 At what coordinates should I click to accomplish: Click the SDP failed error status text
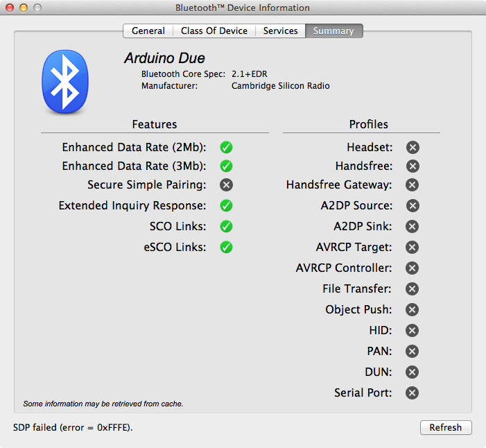(73, 427)
